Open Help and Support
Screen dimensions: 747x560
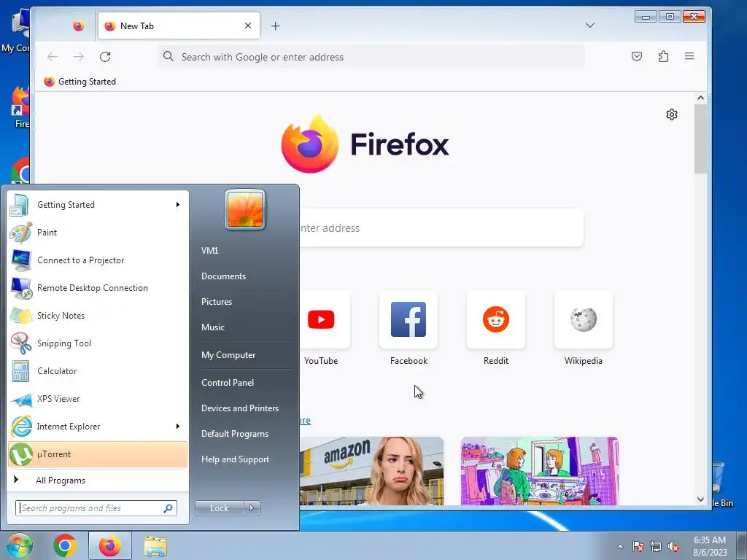pyautogui.click(x=236, y=459)
